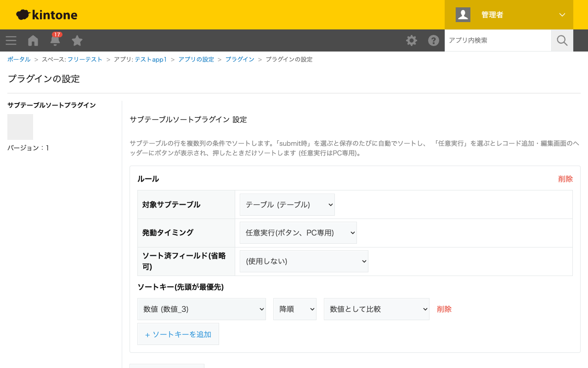588x368 pixels.
Task: Click the ソートキー(先頭が最優先) label
Action: [x=181, y=287]
